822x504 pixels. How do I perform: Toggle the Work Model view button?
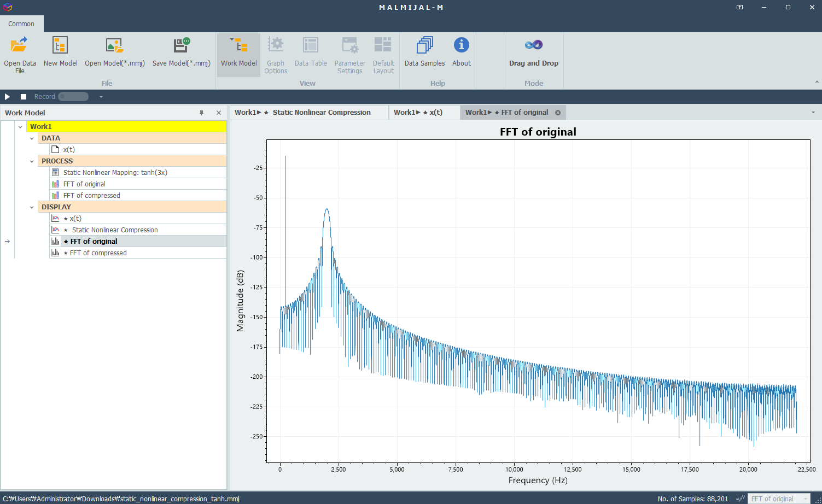coord(239,55)
